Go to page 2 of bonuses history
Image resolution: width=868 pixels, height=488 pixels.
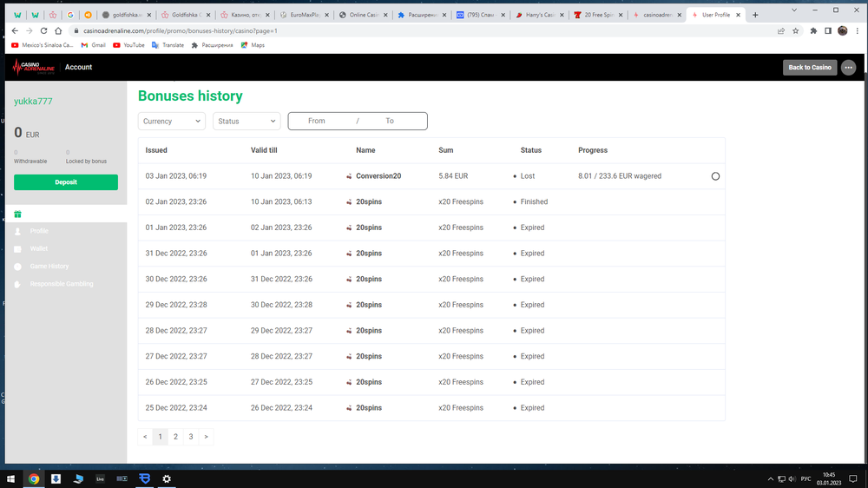pos(175,437)
